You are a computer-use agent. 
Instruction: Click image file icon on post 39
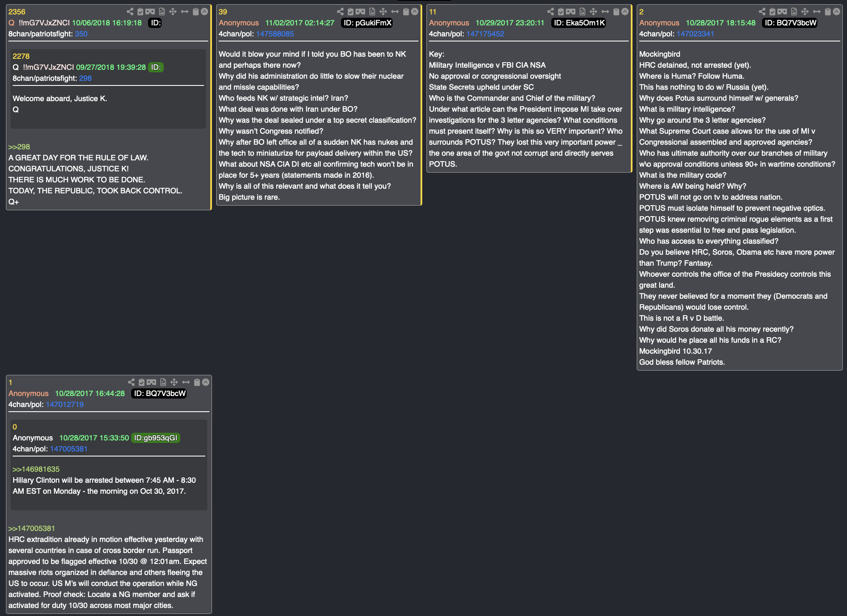coord(372,11)
